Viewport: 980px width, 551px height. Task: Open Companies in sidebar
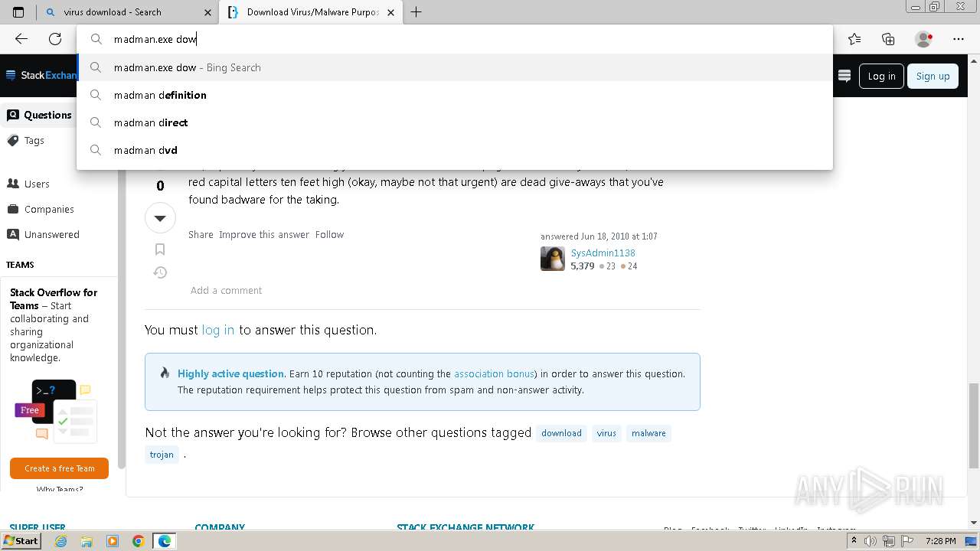[x=49, y=209]
